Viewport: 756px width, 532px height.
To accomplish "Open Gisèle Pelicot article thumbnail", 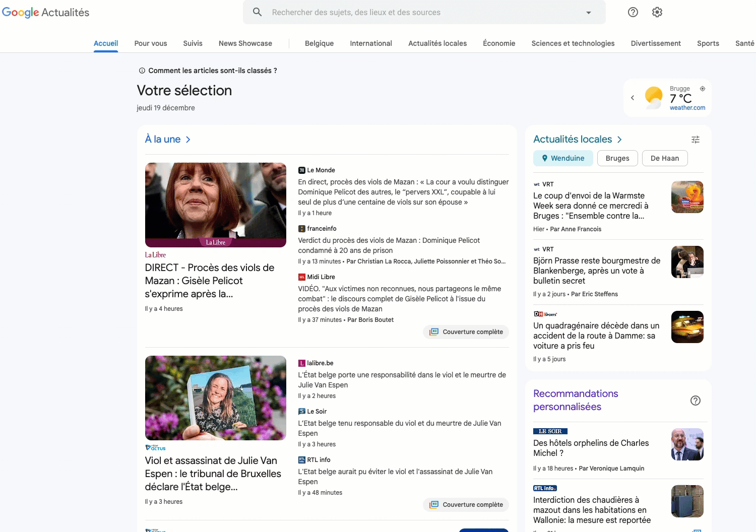I will pyautogui.click(x=216, y=205).
